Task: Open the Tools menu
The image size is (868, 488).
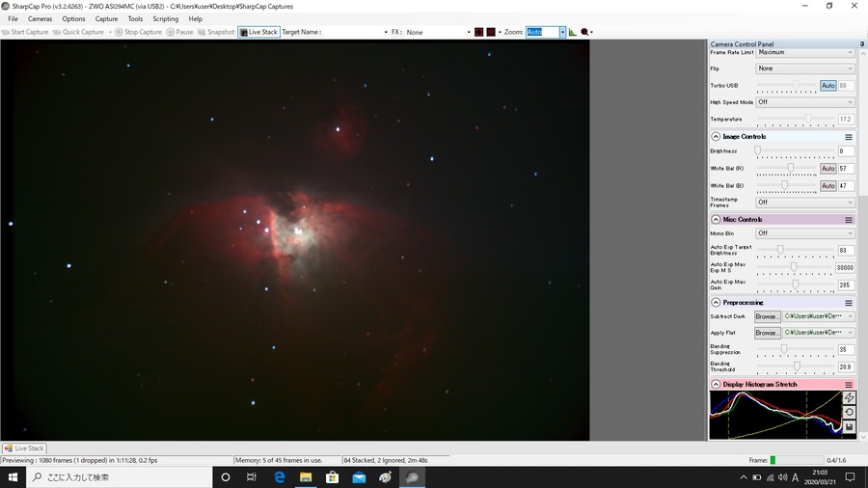Action: pyautogui.click(x=135, y=19)
